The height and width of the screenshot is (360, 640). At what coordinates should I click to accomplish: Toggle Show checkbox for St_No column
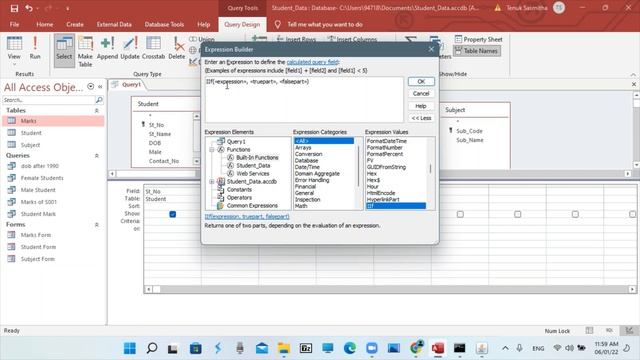tap(173, 214)
